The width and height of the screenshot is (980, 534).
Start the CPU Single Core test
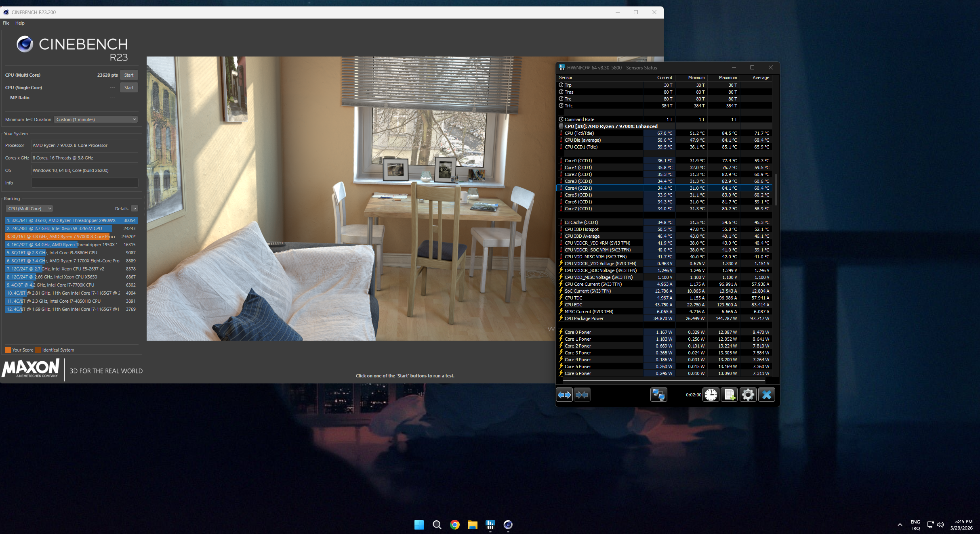tap(129, 88)
